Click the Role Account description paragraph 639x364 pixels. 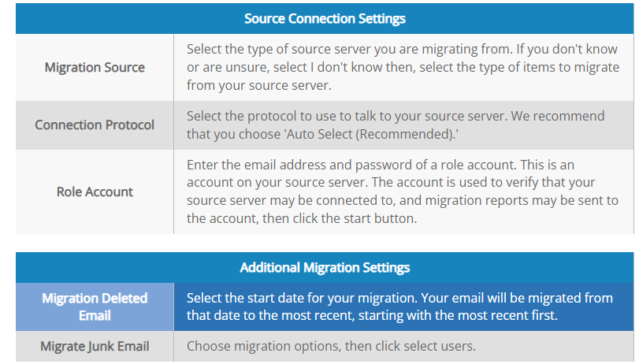coord(403,191)
